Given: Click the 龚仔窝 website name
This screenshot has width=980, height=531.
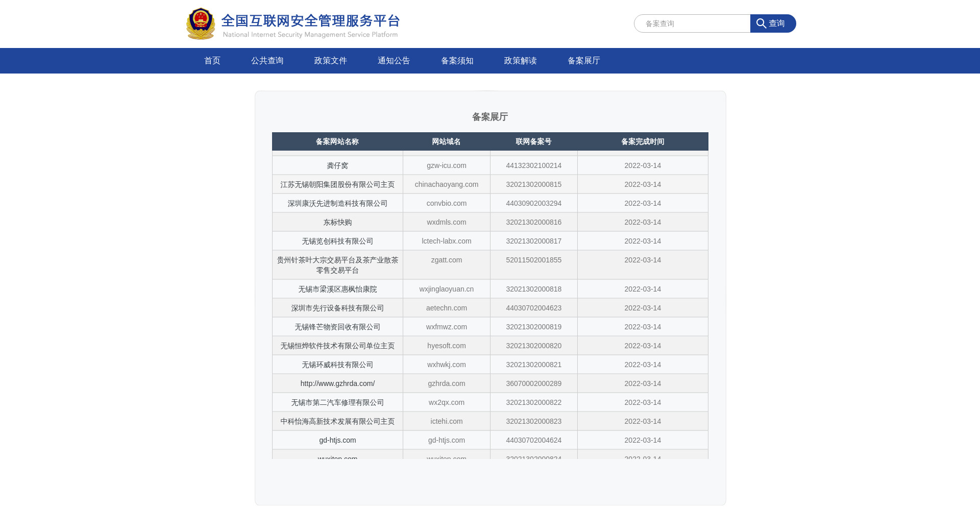Looking at the screenshot, I should click(337, 165).
